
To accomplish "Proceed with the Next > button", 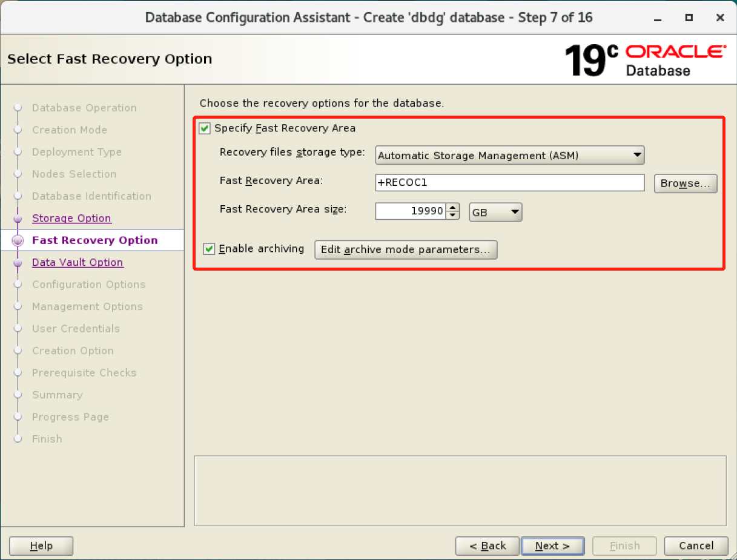I will 552,546.
